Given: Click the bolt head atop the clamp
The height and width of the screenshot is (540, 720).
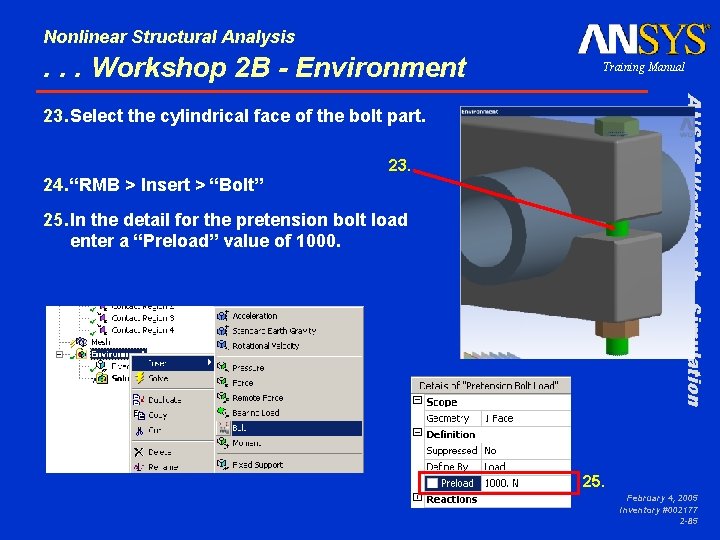Looking at the screenshot, I should [616, 126].
